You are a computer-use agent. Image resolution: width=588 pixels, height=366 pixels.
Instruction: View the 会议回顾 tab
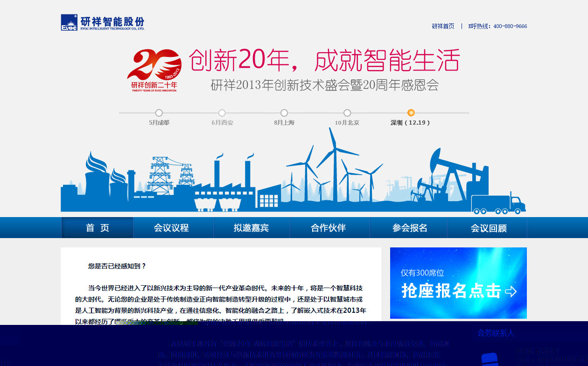[x=489, y=228]
